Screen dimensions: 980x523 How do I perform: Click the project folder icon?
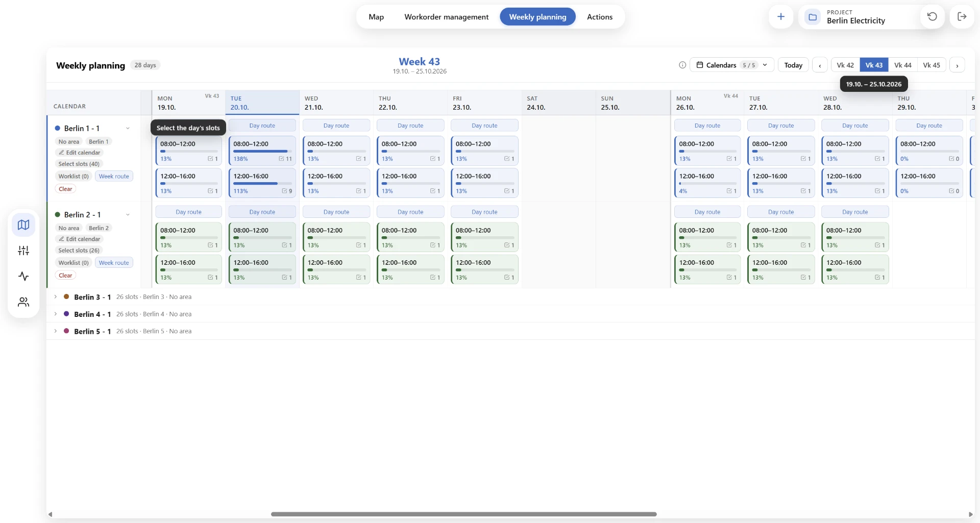(812, 17)
